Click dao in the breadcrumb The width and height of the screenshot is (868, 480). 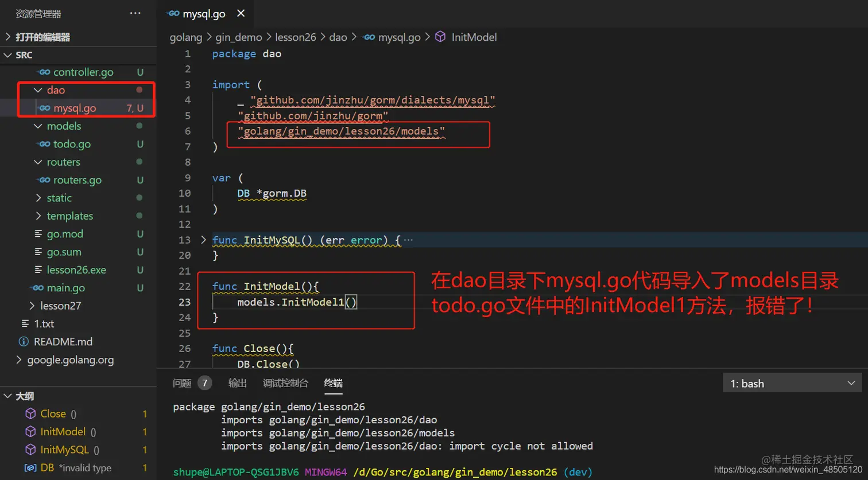338,37
